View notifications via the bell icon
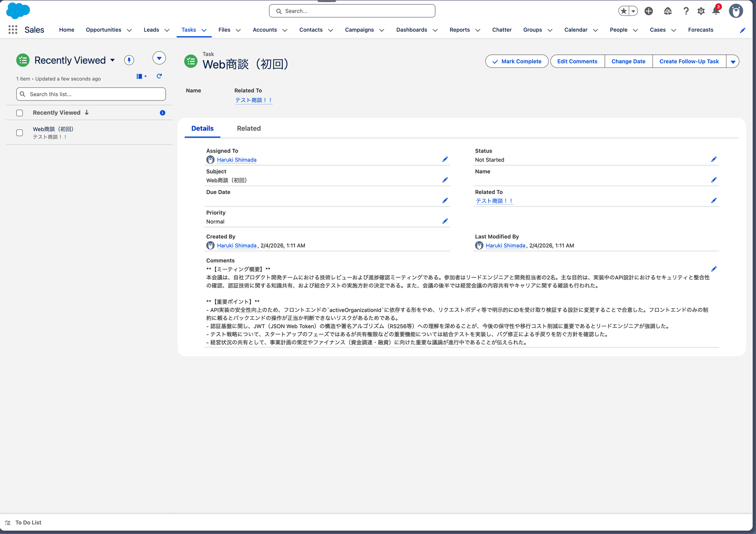This screenshot has height=534, width=756. point(716,12)
